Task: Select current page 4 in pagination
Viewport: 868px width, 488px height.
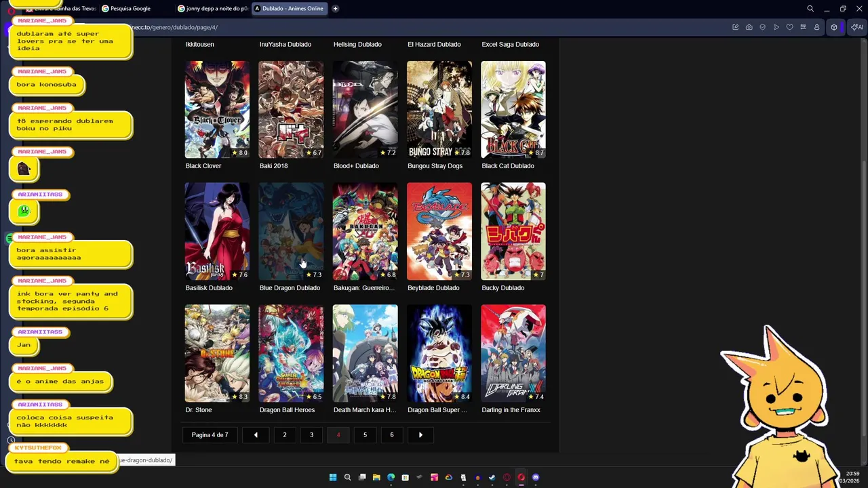Action: (338, 435)
